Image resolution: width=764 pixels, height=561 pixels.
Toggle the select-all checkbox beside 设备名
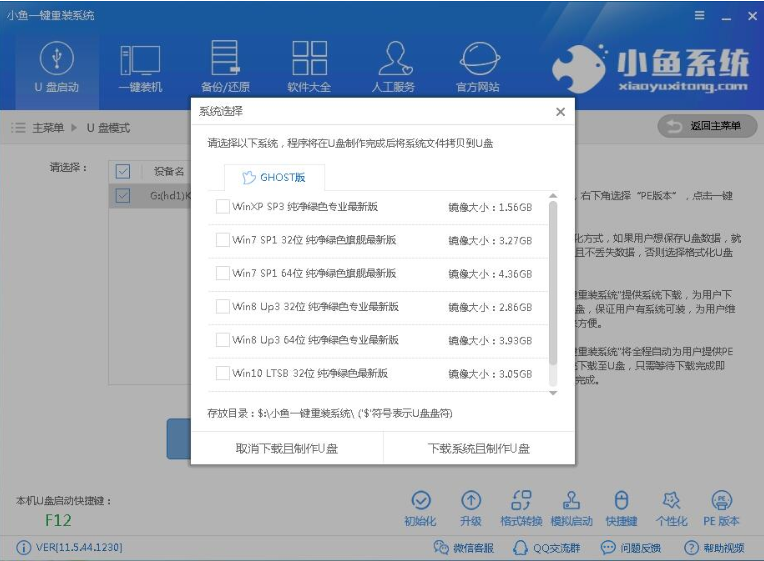(x=123, y=171)
